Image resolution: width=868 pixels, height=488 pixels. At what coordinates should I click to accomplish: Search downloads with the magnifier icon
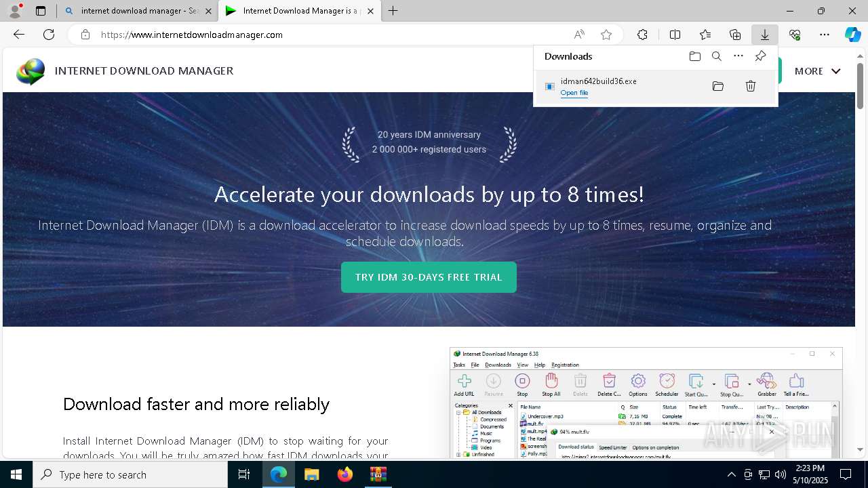[x=716, y=56]
